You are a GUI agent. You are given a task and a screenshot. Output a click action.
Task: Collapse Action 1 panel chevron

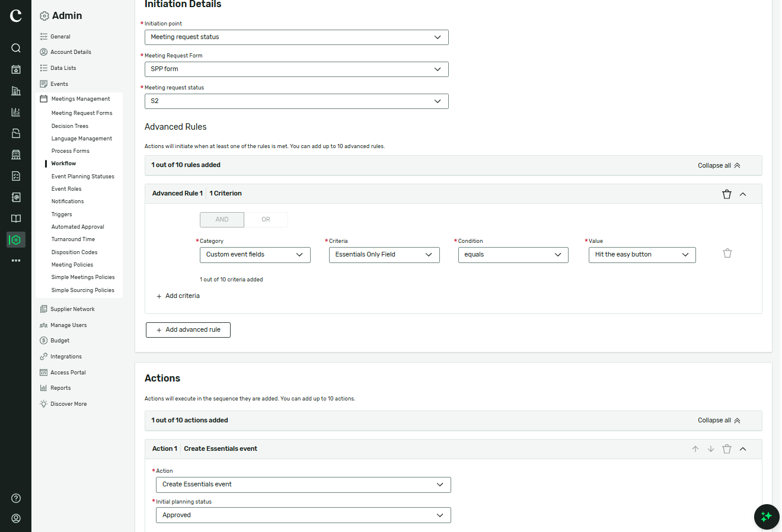pos(743,449)
